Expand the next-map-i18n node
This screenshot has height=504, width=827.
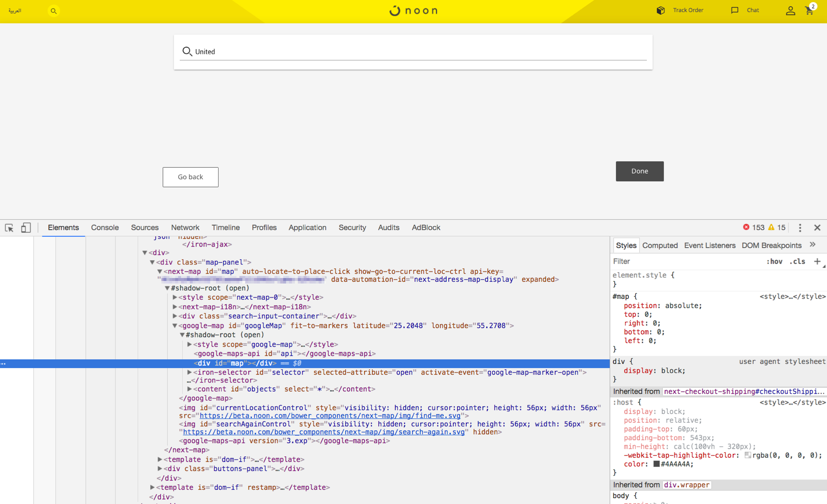(x=175, y=307)
